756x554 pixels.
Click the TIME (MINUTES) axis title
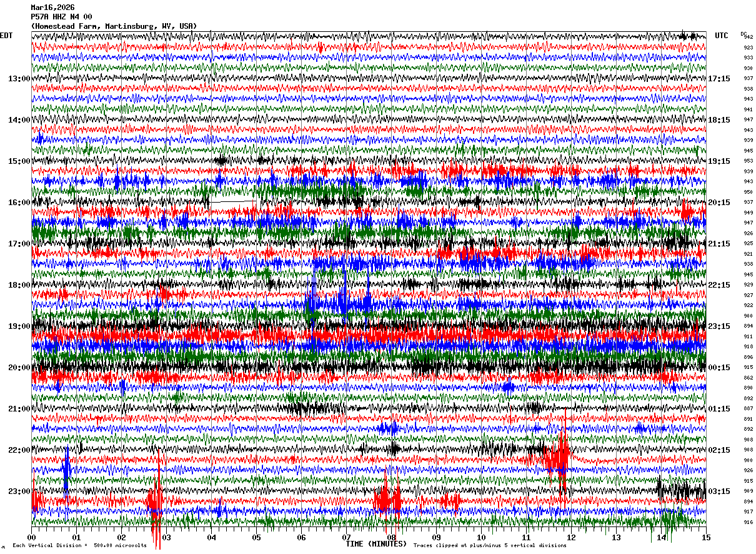(376, 544)
